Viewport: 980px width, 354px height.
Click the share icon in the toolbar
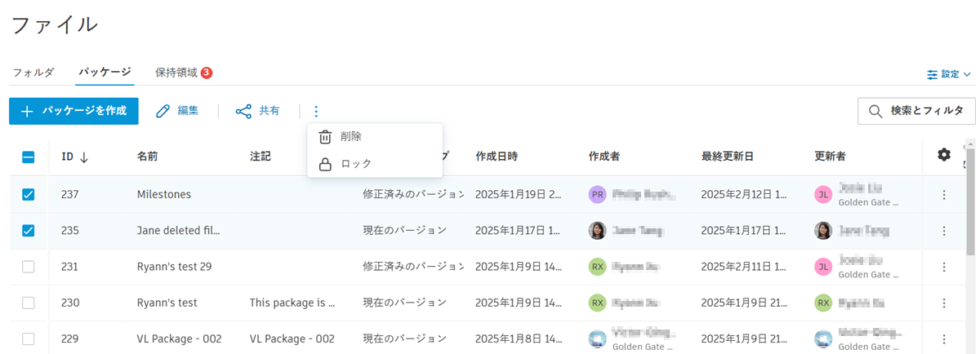point(243,111)
